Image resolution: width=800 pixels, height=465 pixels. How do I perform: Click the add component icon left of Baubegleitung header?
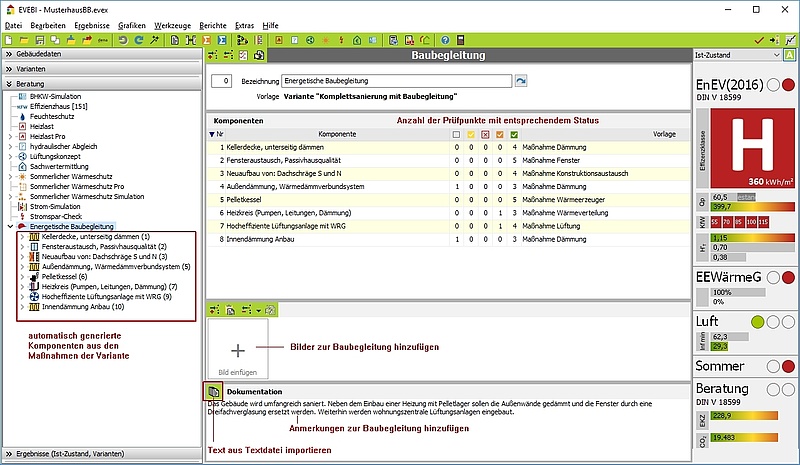tap(213, 55)
